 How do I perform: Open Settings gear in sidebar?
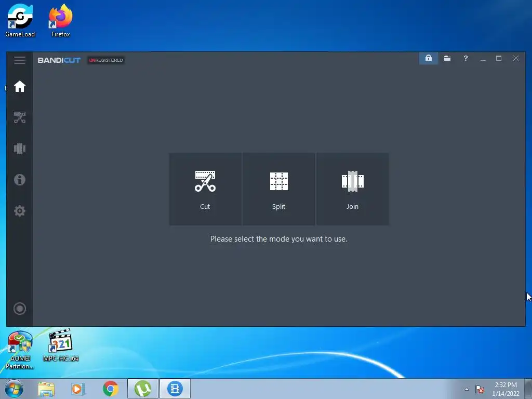[x=20, y=211]
